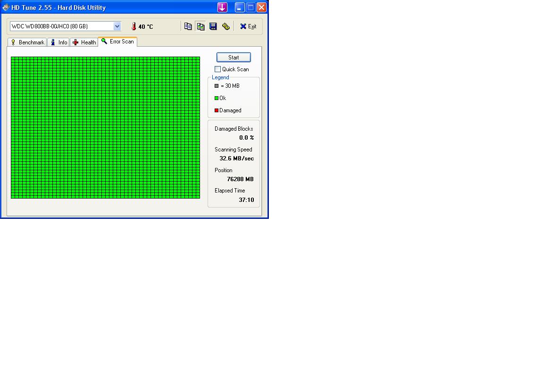The image size is (542, 392).
Task: Click the HD Tune title bar app icon
Action: pos(6,7)
